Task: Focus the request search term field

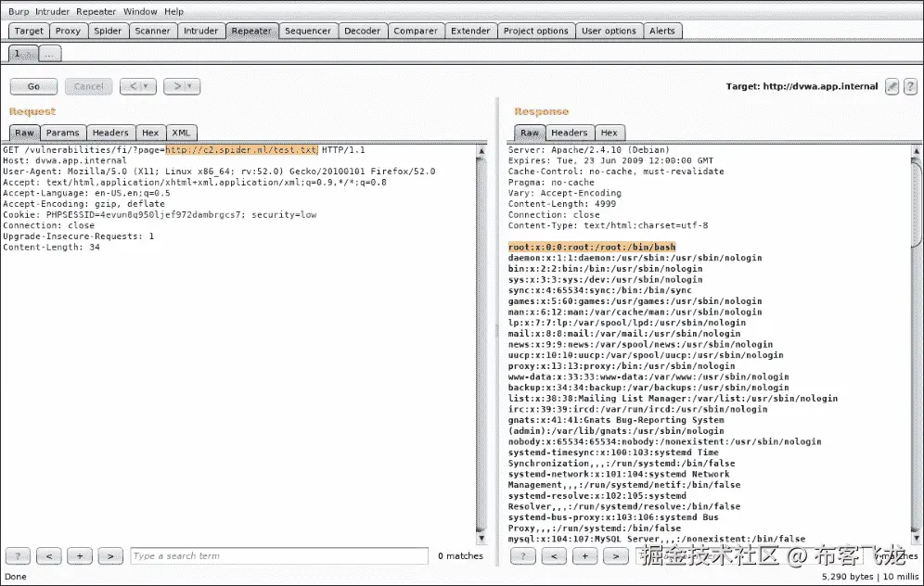Action: tap(279, 555)
